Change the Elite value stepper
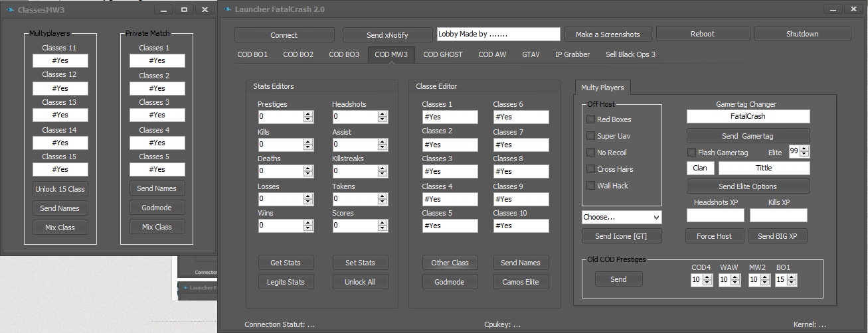Image resolution: width=868 pixels, height=333 pixels. pos(804,152)
